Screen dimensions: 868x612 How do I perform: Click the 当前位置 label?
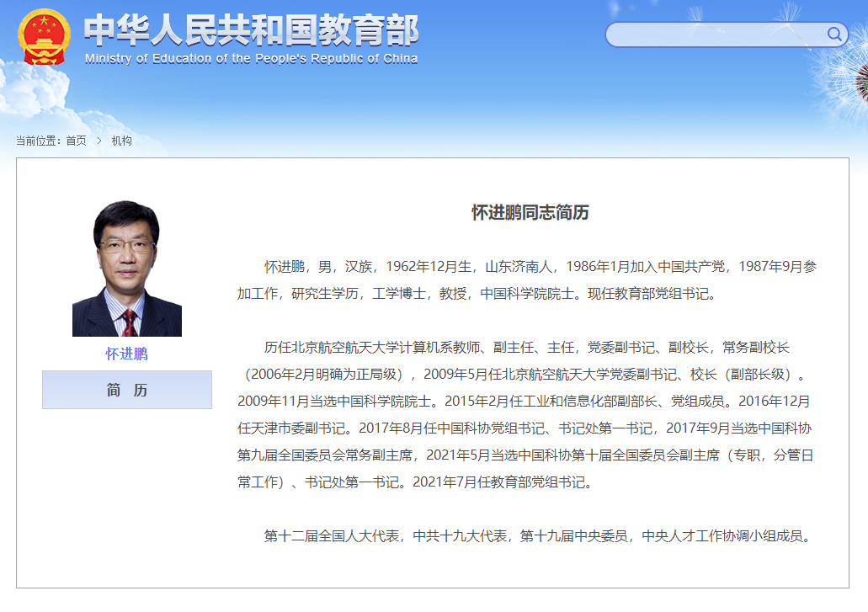(x=40, y=141)
